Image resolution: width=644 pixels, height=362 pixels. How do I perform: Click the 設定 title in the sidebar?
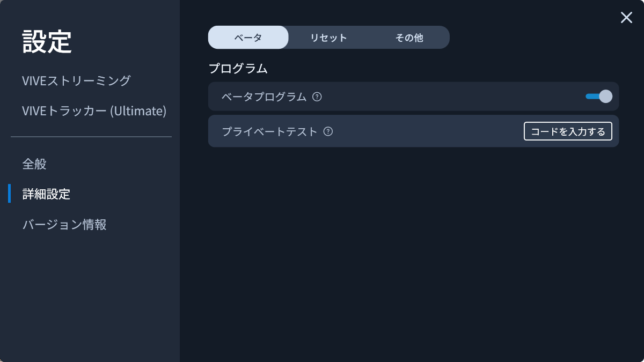tap(47, 42)
